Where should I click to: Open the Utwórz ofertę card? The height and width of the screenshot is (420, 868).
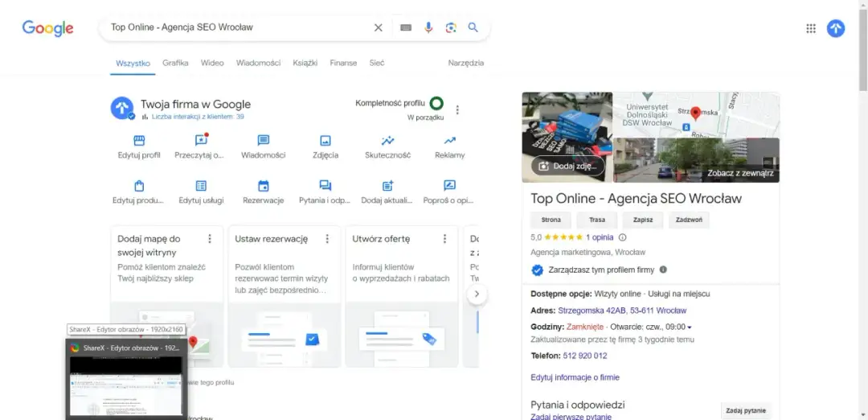pos(402,296)
